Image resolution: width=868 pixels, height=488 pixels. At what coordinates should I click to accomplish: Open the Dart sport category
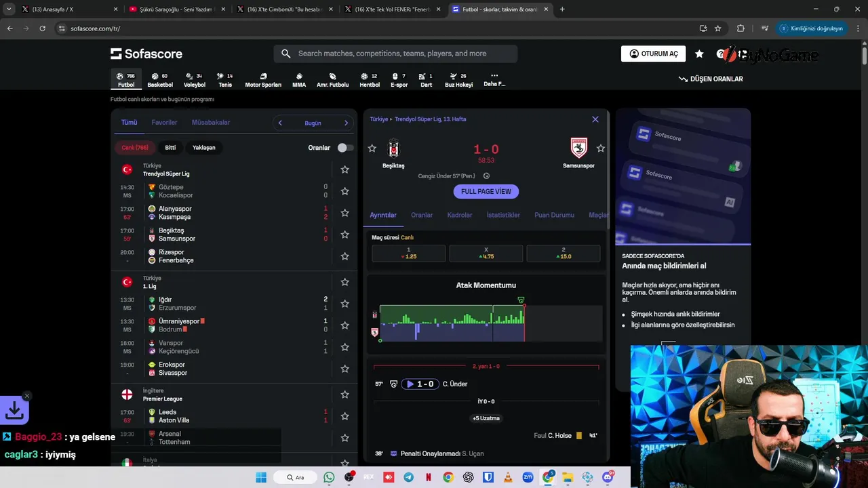coord(427,80)
